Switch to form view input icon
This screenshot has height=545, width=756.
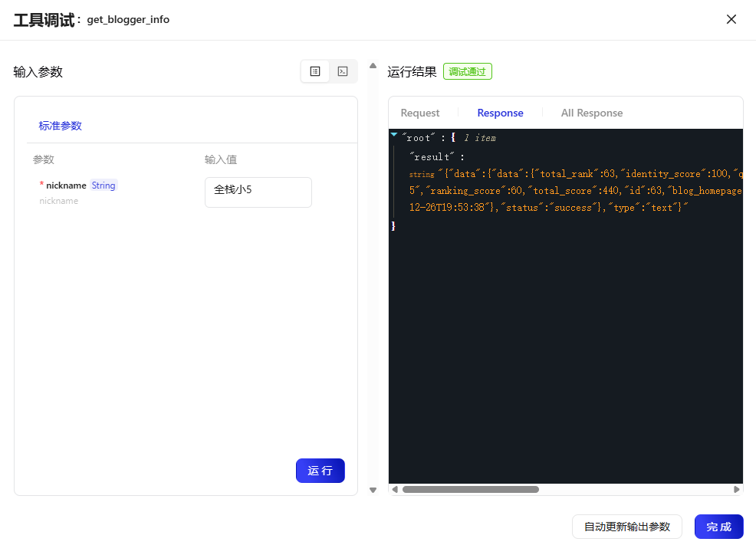315,71
